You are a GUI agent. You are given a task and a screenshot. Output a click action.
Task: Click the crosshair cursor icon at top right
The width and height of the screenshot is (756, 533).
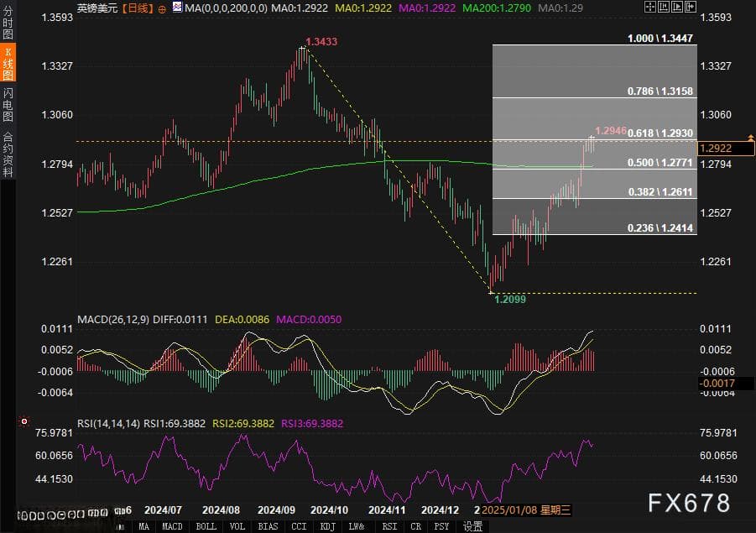pyautogui.click(x=650, y=7)
